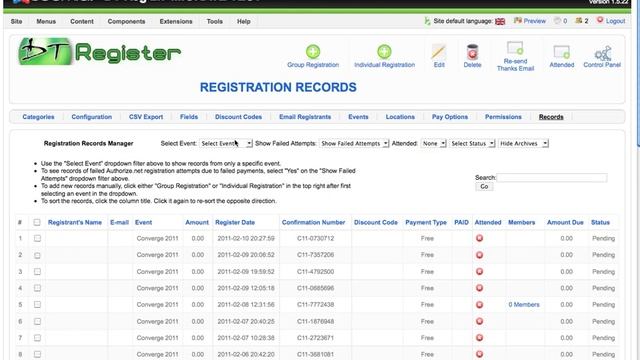Open the Select Event dropdown
The height and width of the screenshot is (360, 640).
point(226,144)
